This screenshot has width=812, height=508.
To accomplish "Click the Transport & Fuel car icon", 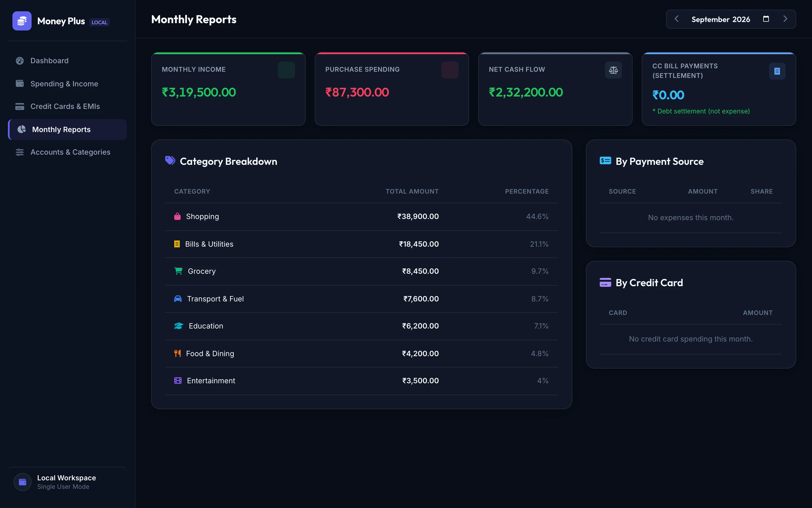I will [178, 298].
